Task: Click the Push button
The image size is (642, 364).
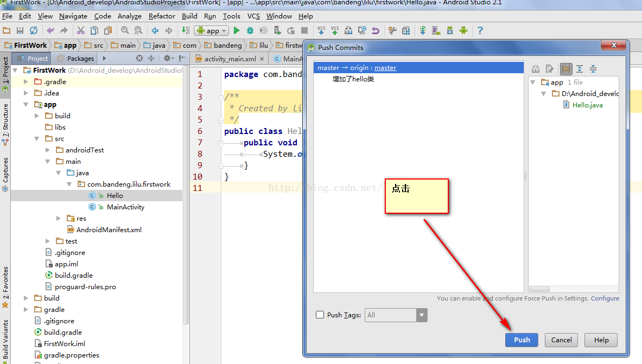Action: 522,340
